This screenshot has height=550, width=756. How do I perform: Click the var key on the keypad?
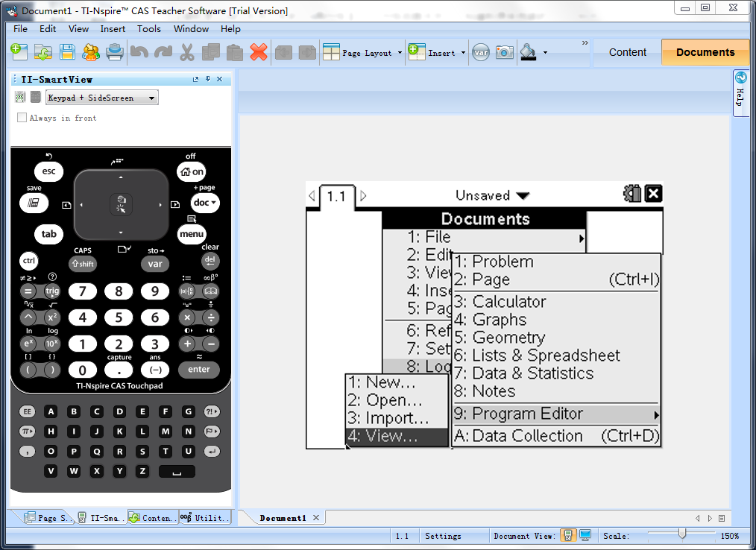click(155, 264)
